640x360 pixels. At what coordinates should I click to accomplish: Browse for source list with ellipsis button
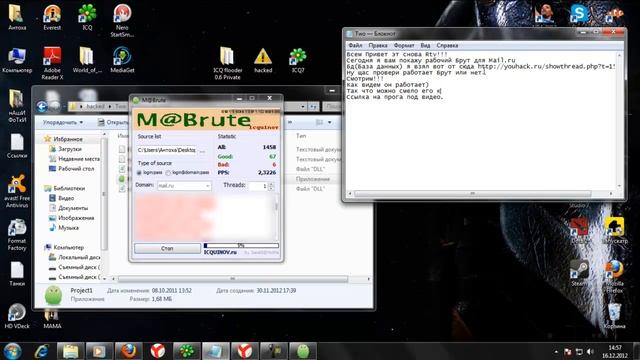tap(202, 150)
